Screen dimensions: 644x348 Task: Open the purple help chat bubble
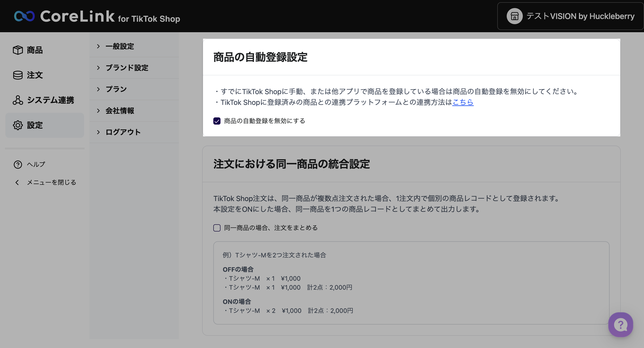click(621, 325)
